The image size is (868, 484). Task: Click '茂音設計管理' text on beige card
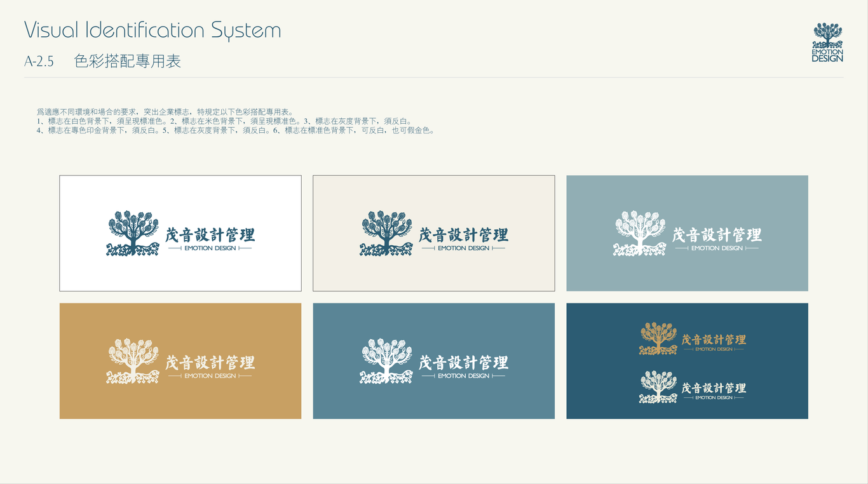click(x=463, y=234)
